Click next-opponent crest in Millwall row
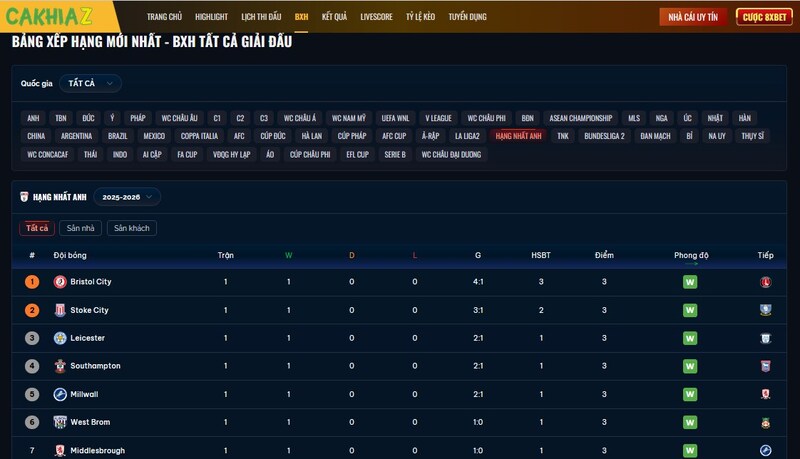The height and width of the screenshot is (459, 800). coord(765,394)
